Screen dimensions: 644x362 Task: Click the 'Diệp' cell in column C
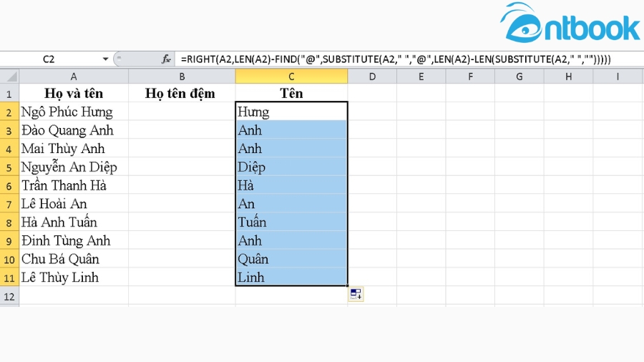click(291, 167)
